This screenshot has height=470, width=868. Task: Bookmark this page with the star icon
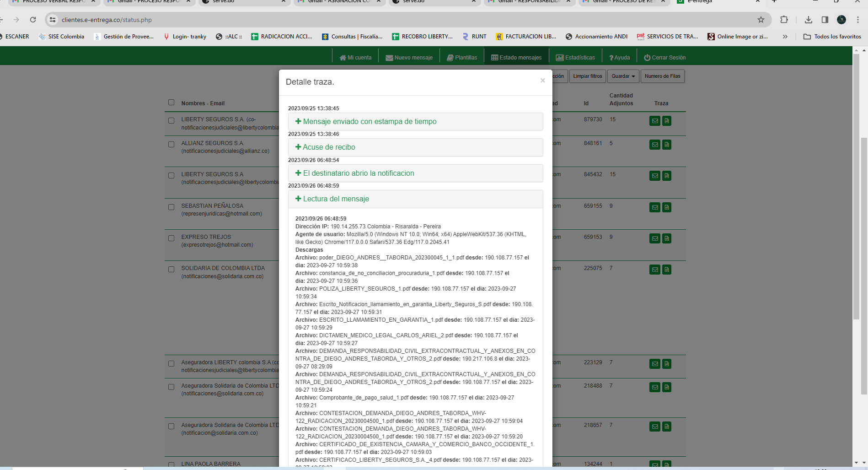(x=761, y=20)
